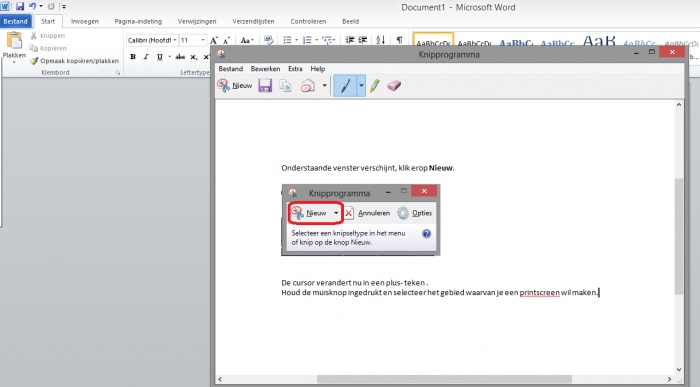This screenshot has height=387, width=700.
Task: Toggle Italic formatting in Word
Action: pos(146,57)
